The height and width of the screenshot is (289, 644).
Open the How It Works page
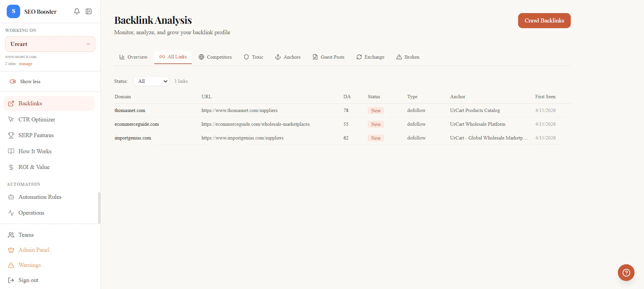point(49,151)
